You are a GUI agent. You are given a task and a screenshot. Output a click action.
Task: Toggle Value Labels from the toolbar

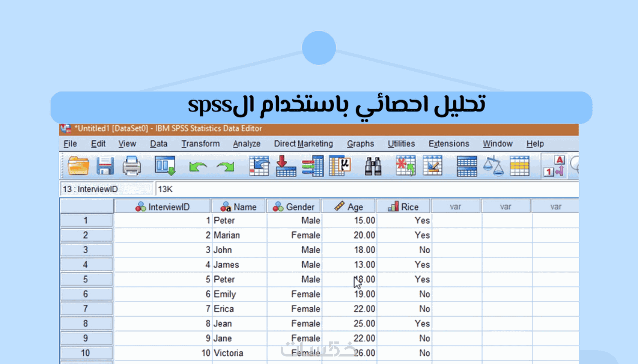click(x=554, y=166)
